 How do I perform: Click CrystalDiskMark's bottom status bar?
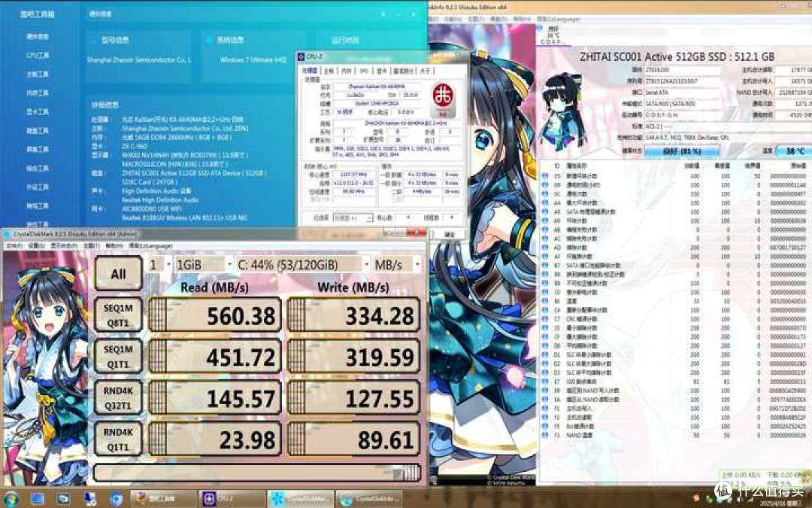point(257,472)
